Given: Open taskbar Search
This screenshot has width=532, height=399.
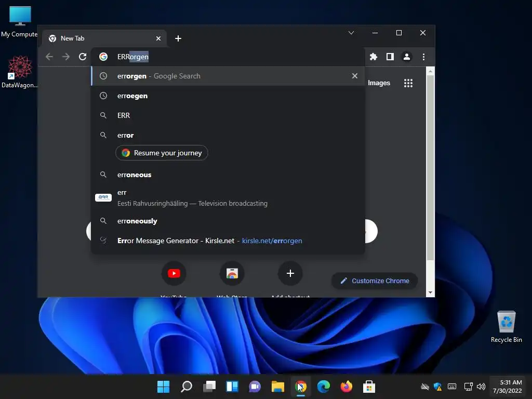Looking at the screenshot, I should [187, 387].
